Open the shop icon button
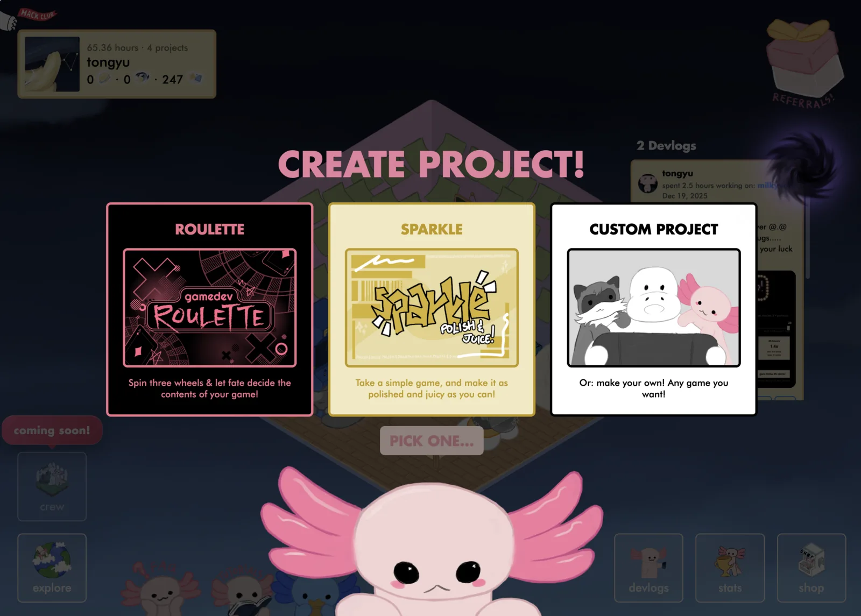861x616 pixels. (811, 568)
